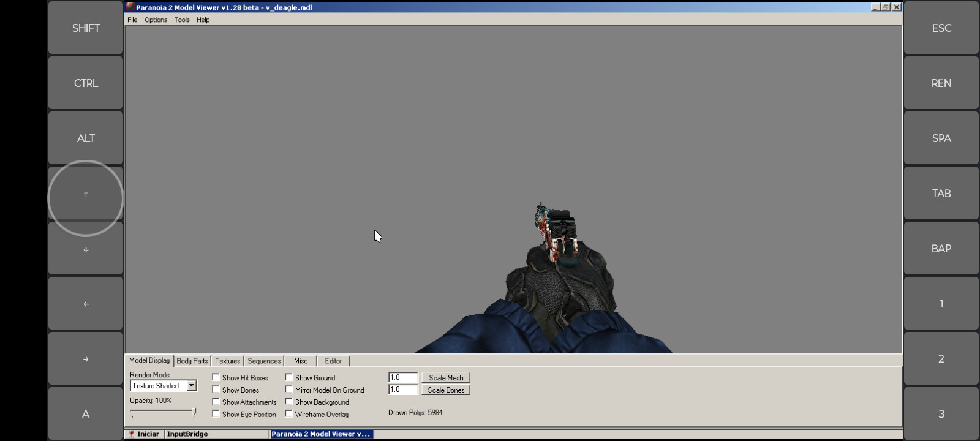Tap the up arrow overlay key
The width and height of the screenshot is (980, 441).
pos(86,194)
